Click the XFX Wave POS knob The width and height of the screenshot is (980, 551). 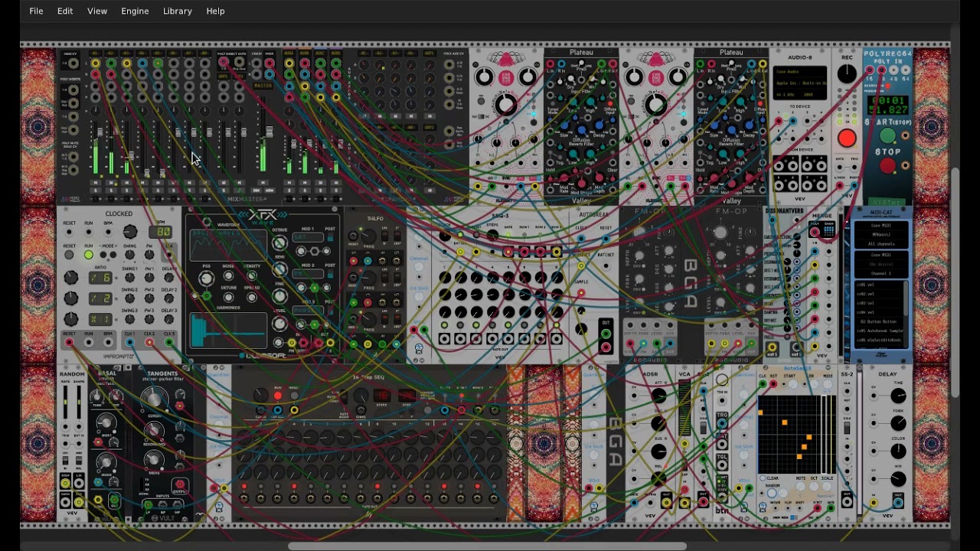207,279
